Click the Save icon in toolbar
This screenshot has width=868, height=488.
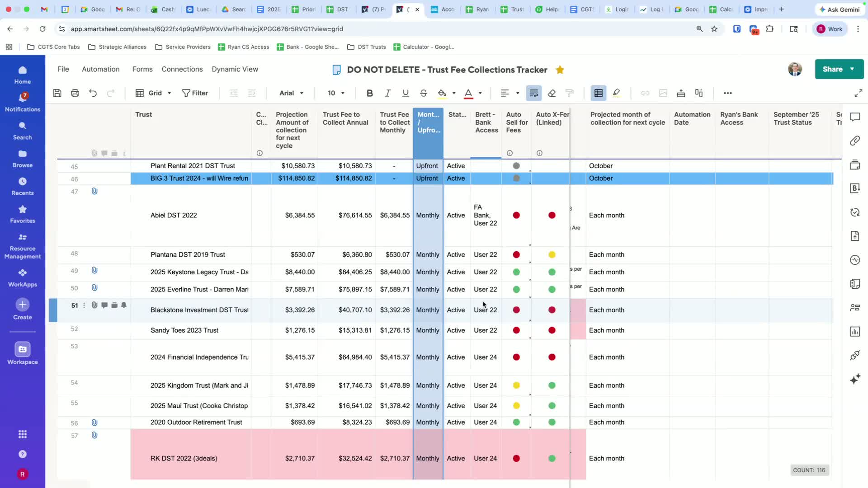pos(57,93)
